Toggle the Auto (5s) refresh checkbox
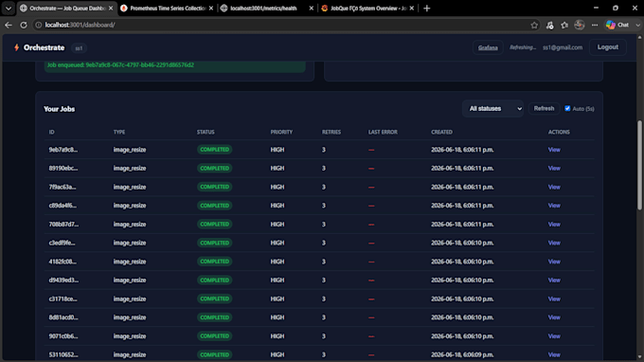644x362 pixels. coord(567,108)
